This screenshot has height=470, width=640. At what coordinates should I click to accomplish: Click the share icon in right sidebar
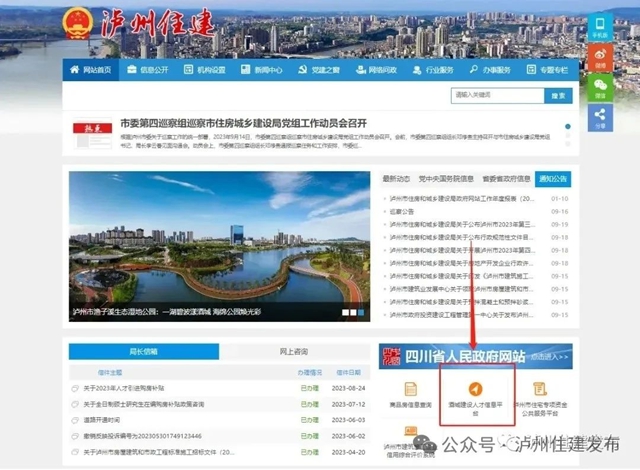600,117
